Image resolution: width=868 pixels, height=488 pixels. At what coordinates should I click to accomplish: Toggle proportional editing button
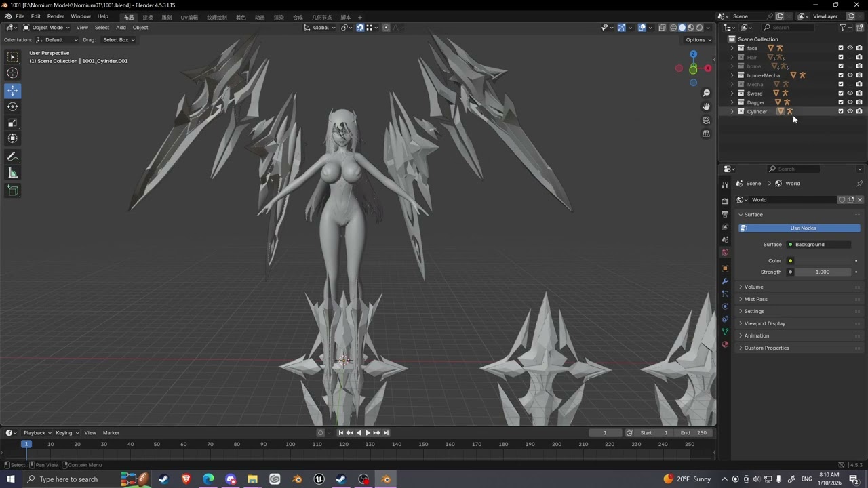click(386, 28)
